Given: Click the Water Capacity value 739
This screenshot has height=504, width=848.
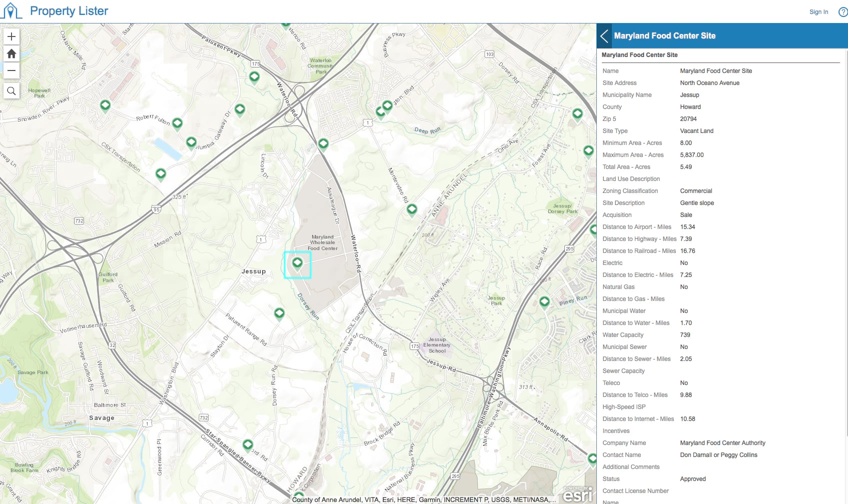Looking at the screenshot, I should tap(685, 335).
